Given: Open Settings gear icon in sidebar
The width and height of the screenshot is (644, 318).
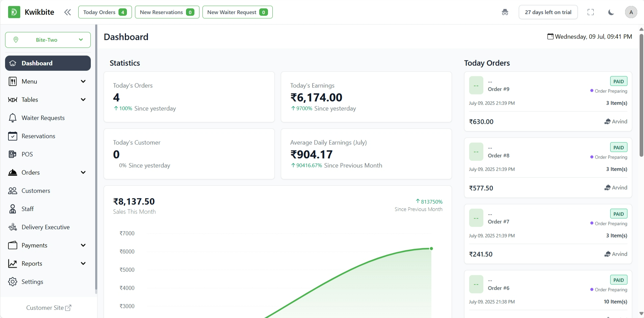Looking at the screenshot, I should (12, 282).
